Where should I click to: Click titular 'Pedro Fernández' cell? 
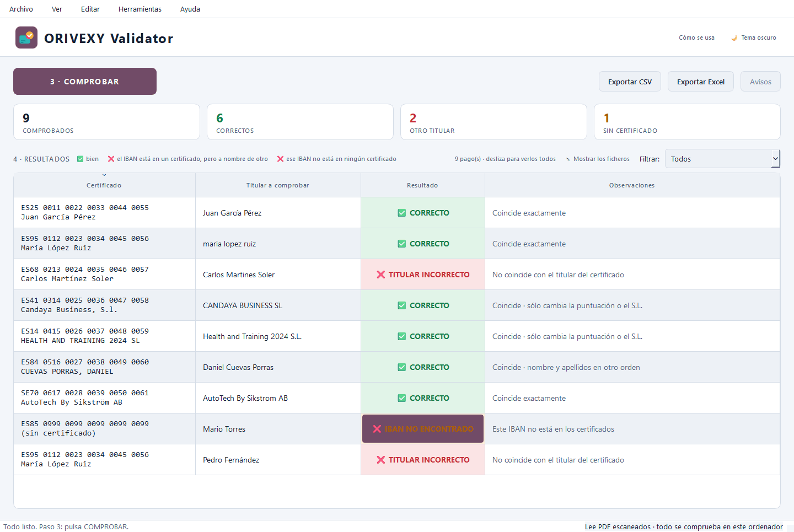278,460
